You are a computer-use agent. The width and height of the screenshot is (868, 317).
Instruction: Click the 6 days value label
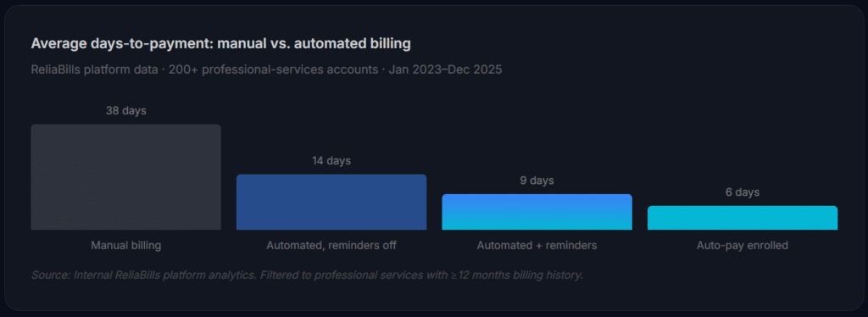[x=743, y=192]
